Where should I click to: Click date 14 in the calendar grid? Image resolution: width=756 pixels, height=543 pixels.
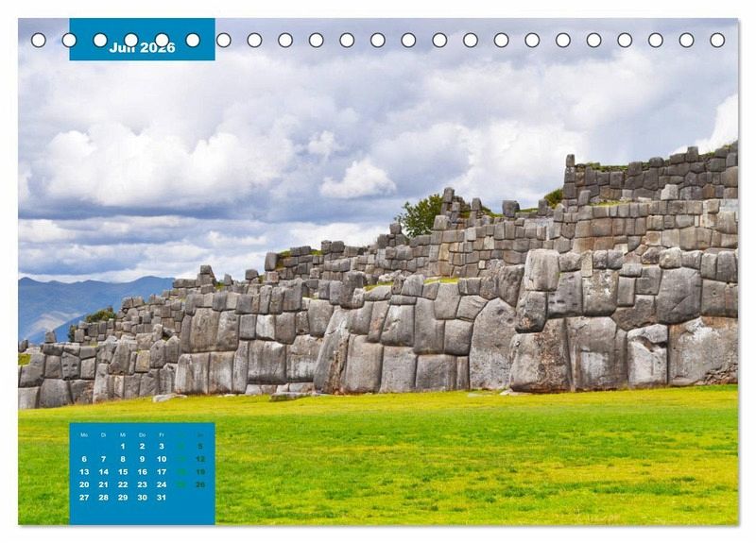pos(104,471)
